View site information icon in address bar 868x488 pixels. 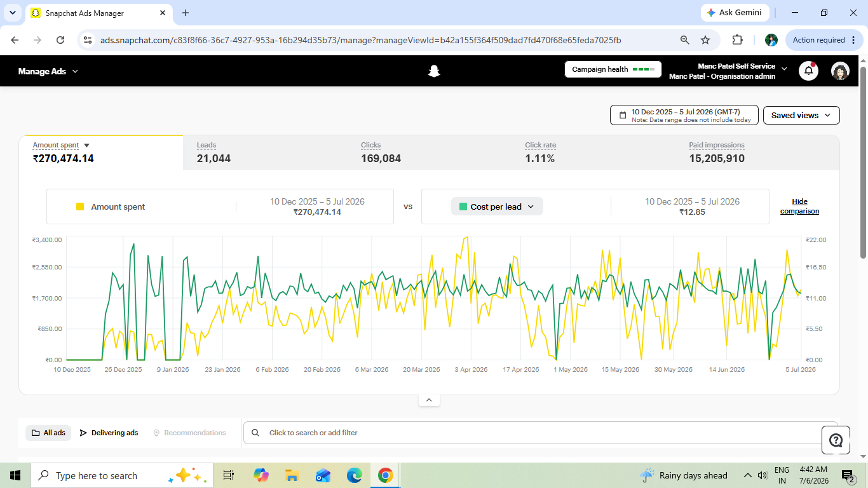point(88,40)
